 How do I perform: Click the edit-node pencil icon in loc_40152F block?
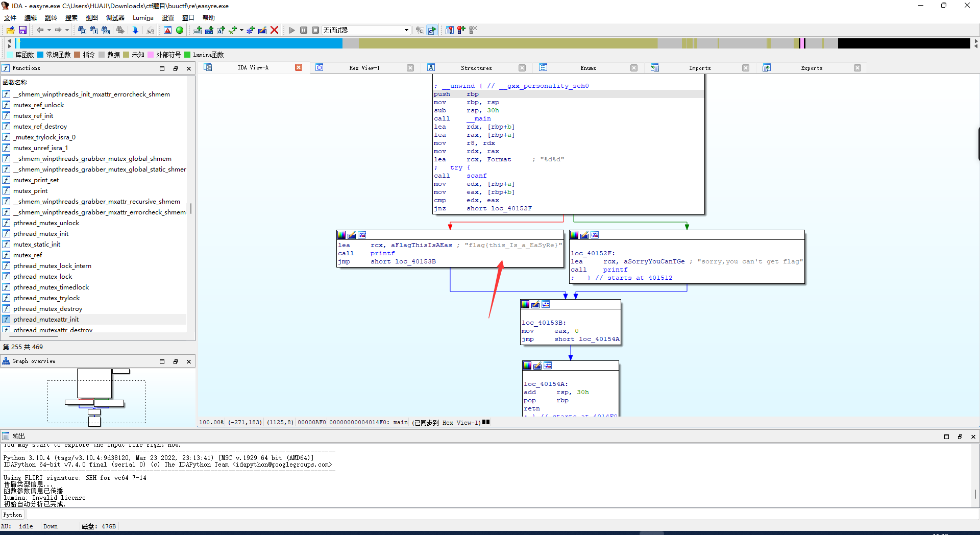(x=584, y=235)
